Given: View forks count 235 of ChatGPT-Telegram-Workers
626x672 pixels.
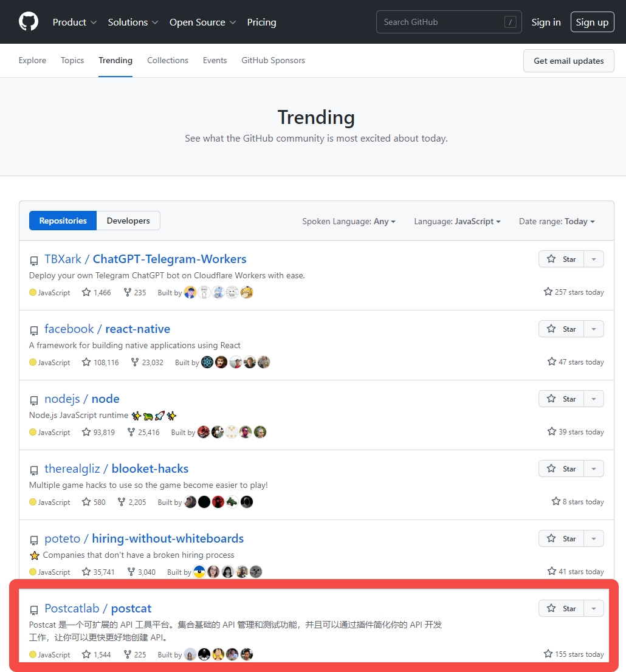Looking at the screenshot, I should pos(135,293).
